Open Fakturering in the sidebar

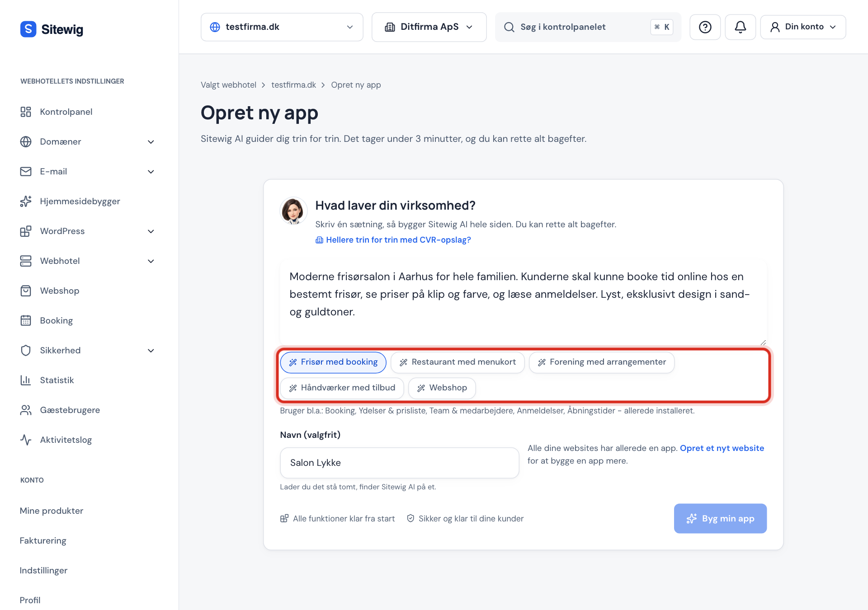tap(43, 540)
